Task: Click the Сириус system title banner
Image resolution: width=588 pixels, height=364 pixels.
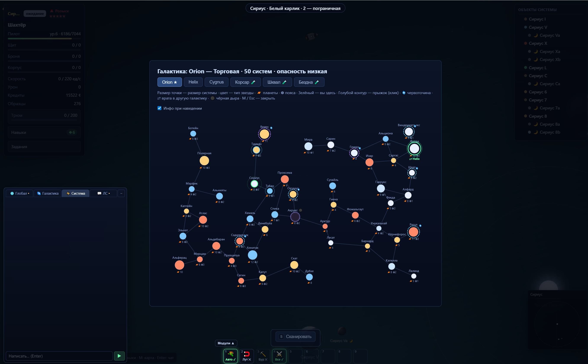Action: click(x=295, y=8)
